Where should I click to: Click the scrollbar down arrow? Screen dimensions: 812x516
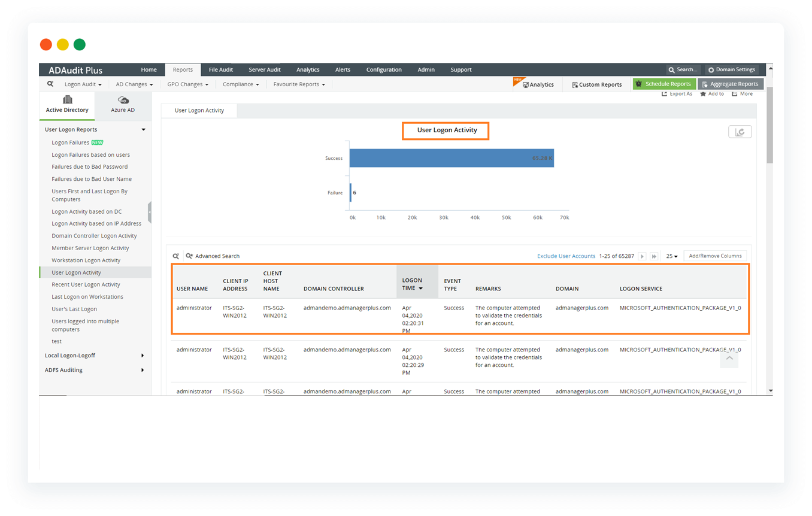[770, 391]
